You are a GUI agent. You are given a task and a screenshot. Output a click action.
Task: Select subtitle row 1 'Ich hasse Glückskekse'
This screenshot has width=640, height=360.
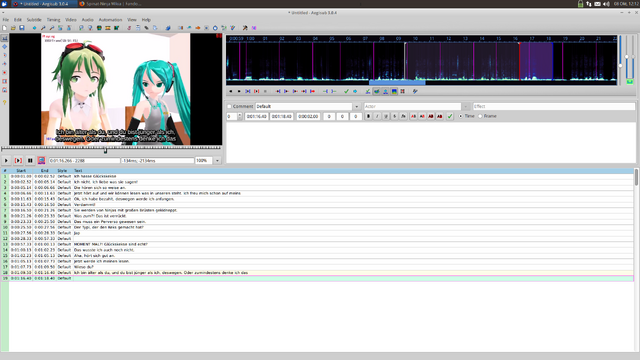pos(317,176)
